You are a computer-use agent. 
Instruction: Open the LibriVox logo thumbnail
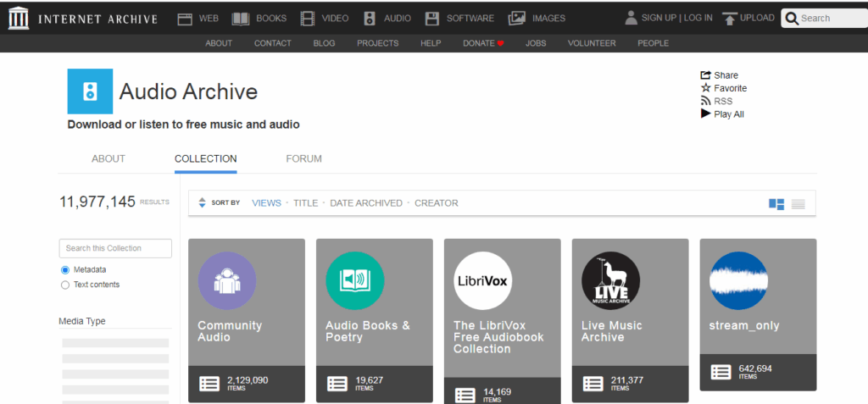[x=482, y=280]
